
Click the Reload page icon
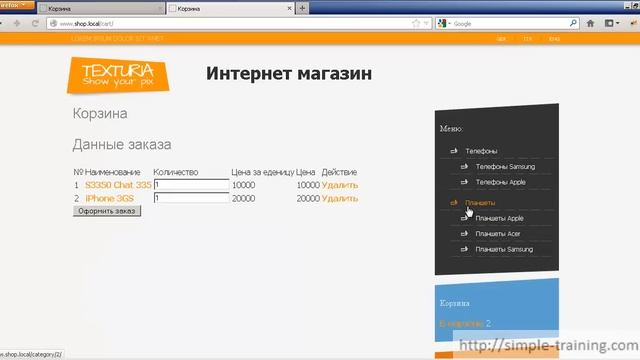coord(35,24)
